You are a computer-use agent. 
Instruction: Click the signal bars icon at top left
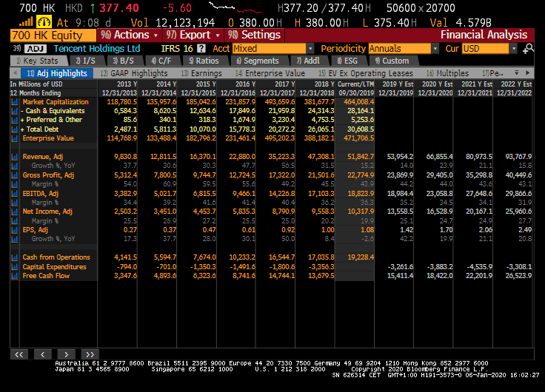(26, 22)
